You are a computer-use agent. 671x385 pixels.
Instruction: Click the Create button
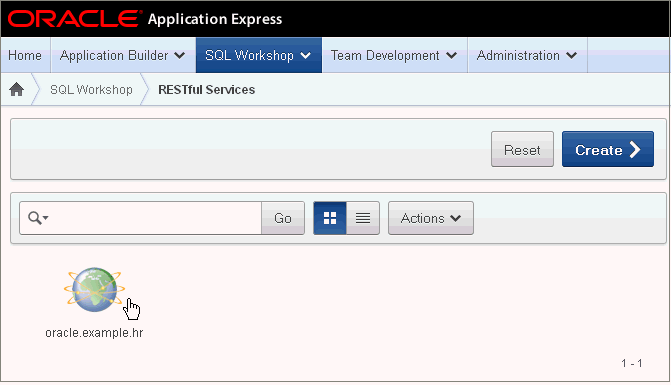tap(608, 149)
